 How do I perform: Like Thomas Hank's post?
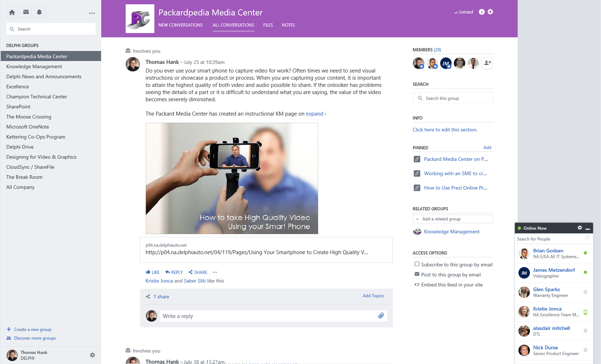pos(153,272)
